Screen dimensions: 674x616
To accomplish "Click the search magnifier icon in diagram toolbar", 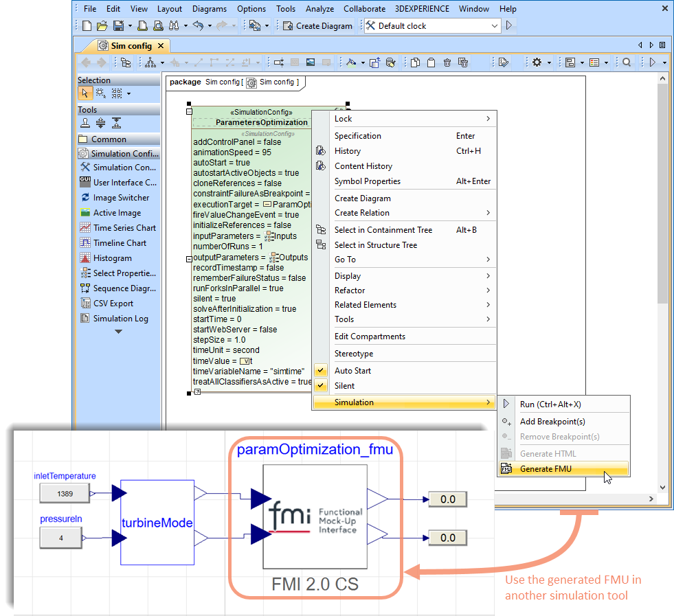I will point(627,62).
